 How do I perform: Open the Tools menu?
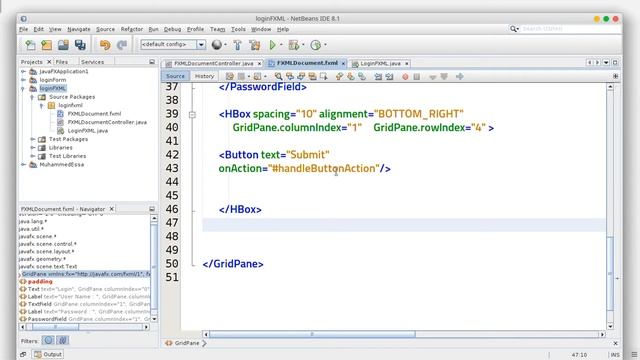pyautogui.click(x=238, y=29)
